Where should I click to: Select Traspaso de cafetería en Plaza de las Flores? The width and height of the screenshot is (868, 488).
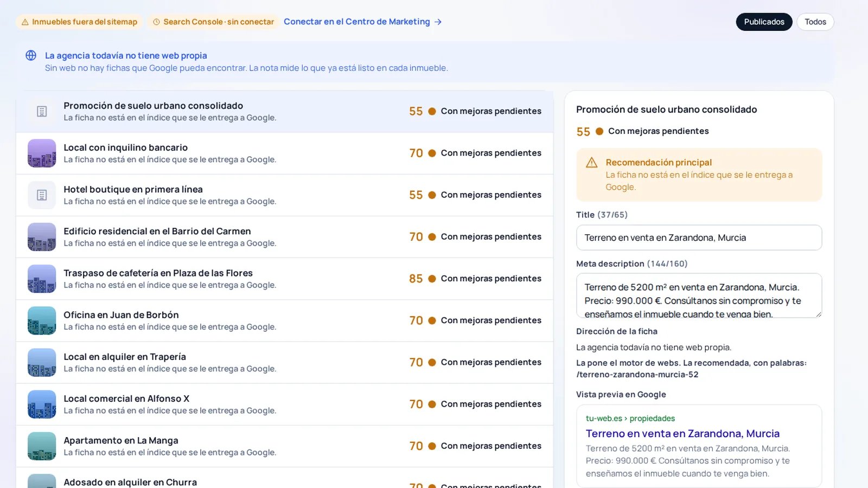click(x=158, y=273)
